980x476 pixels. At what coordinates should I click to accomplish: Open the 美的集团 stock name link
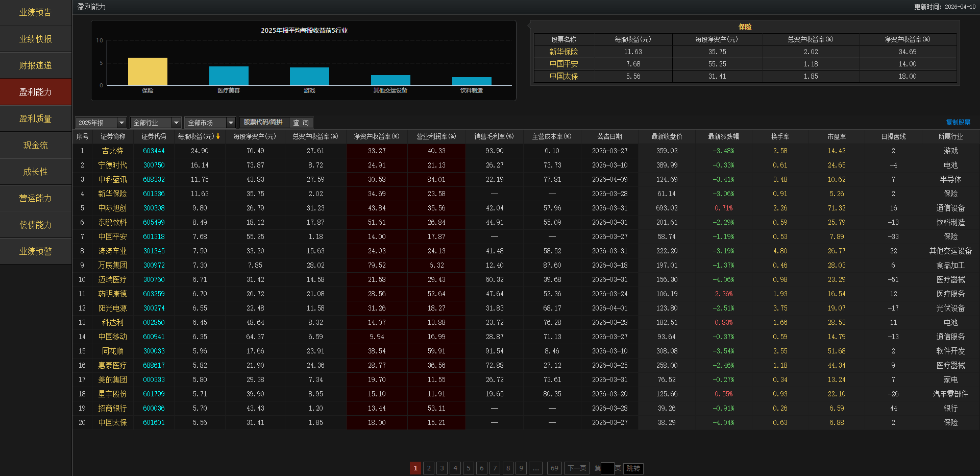(x=112, y=380)
